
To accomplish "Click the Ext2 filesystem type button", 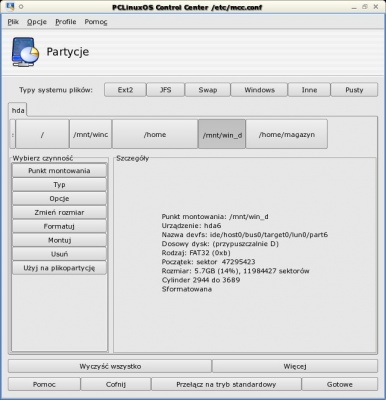I will (125, 90).
